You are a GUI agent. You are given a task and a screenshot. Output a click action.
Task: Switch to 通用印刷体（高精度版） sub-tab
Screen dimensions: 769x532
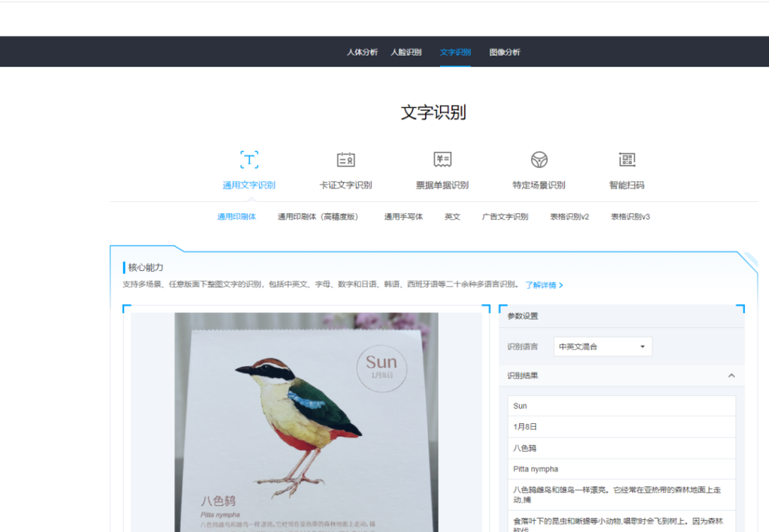(318, 217)
